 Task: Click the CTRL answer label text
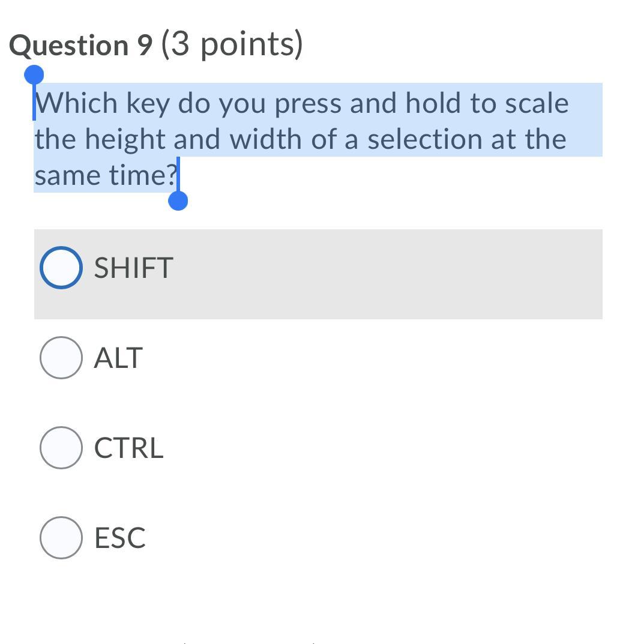pos(129,448)
